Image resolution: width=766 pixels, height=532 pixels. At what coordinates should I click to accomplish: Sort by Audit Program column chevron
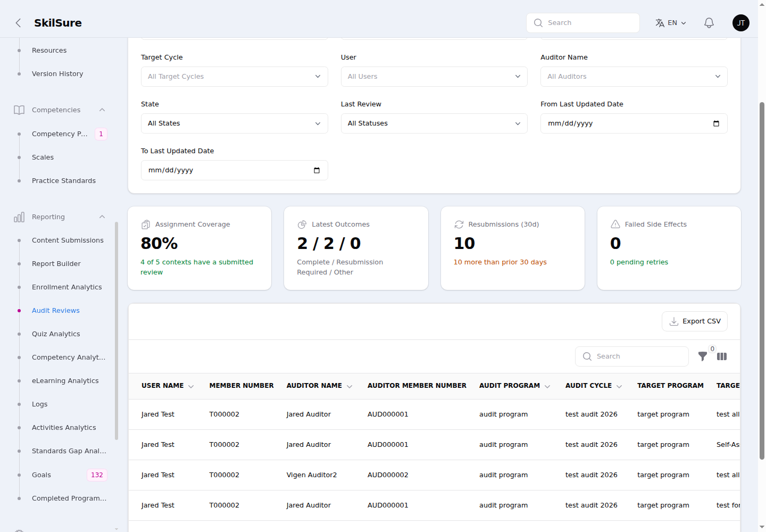point(547,386)
